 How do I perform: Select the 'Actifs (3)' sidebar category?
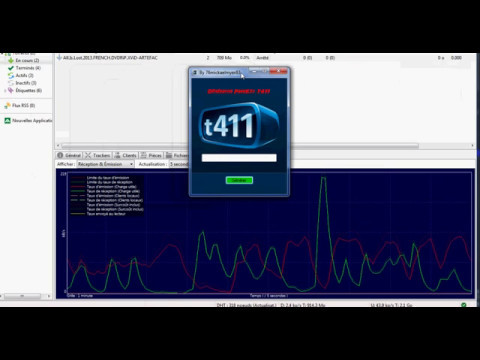25,76
